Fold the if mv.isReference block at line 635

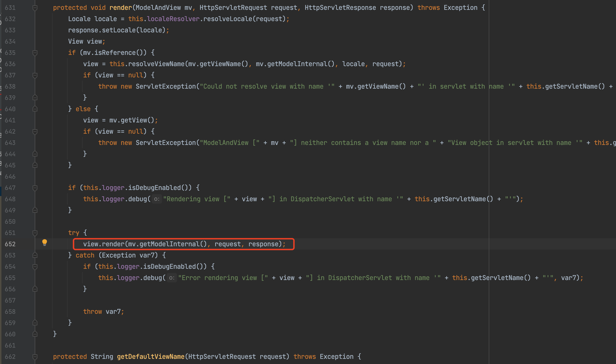pos(35,53)
